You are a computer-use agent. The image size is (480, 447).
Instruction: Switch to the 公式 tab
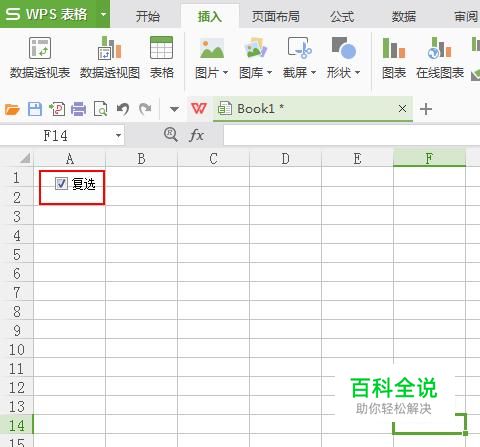tap(342, 16)
